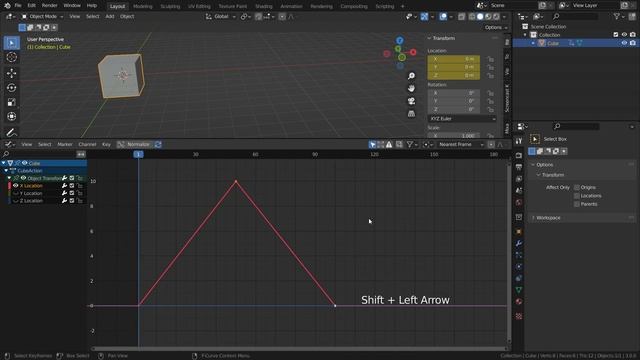The width and height of the screenshot is (640, 360).
Task: Collapse the Transform panel in sidebar
Action: (x=429, y=38)
